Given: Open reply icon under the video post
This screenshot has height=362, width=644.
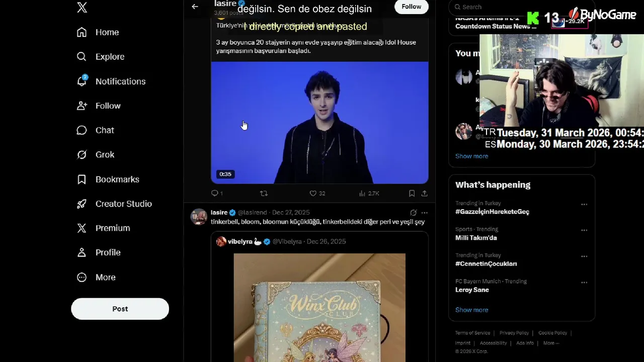Looking at the screenshot, I should 214,193.
